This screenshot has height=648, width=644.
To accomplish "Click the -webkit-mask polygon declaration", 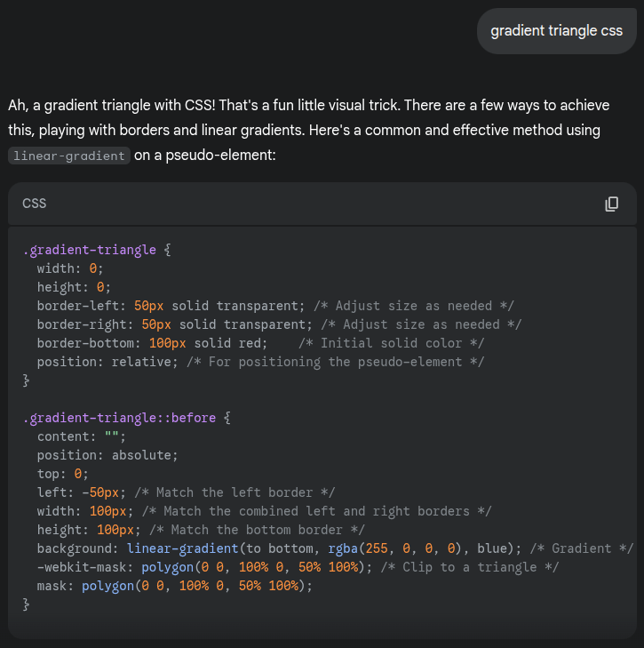I will [x=266, y=567].
